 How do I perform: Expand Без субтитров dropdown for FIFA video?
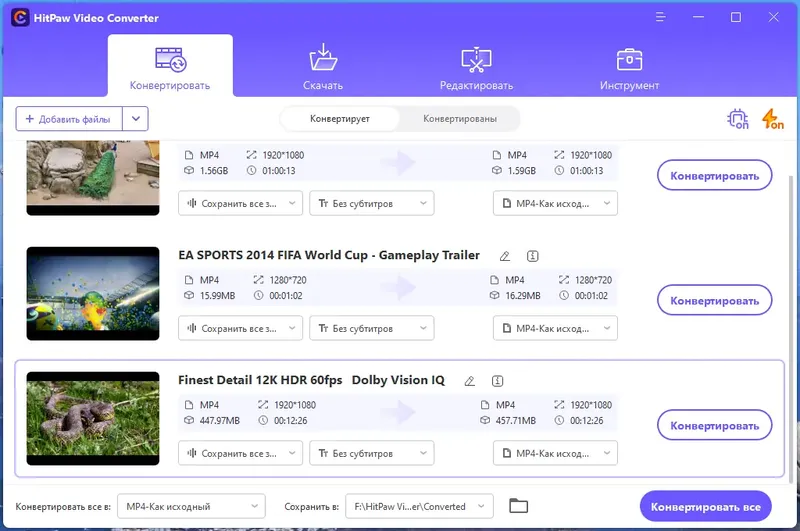coord(372,328)
